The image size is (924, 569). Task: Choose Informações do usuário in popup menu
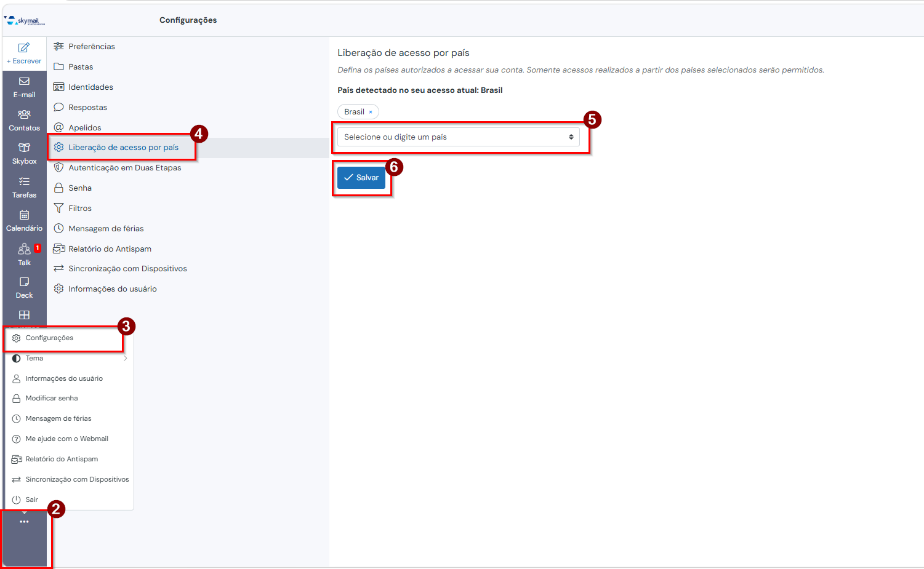pyautogui.click(x=69, y=379)
